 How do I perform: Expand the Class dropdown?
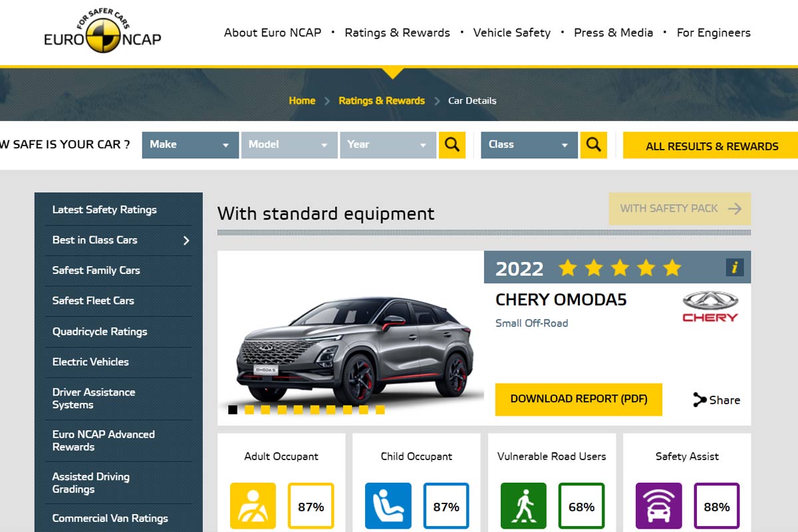529,145
